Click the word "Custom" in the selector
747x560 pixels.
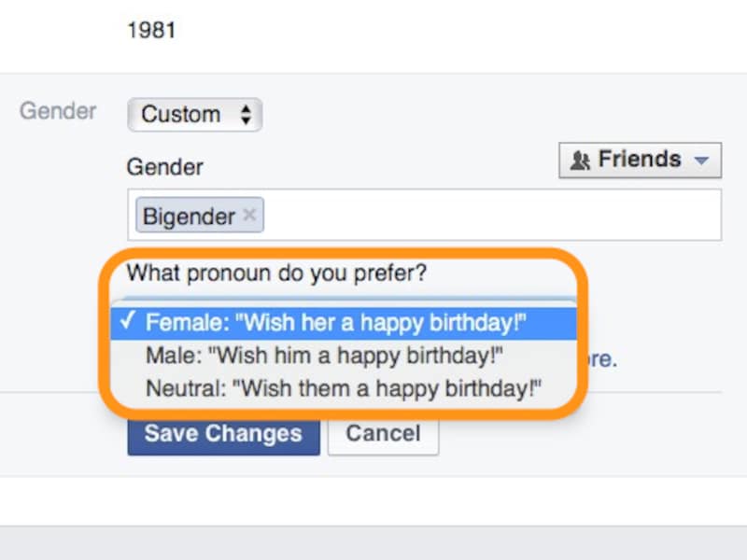181,116
